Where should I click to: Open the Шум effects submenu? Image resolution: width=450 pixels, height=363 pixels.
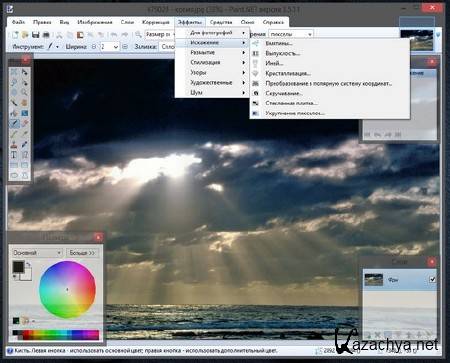pyautogui.click(x=213, y=92)
